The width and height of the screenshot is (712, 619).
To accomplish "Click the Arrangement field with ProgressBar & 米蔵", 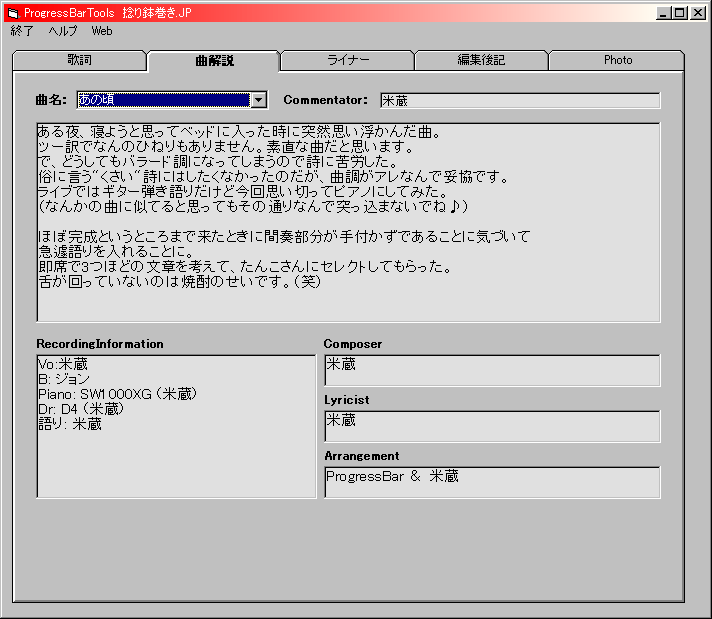I will point(492,482).
